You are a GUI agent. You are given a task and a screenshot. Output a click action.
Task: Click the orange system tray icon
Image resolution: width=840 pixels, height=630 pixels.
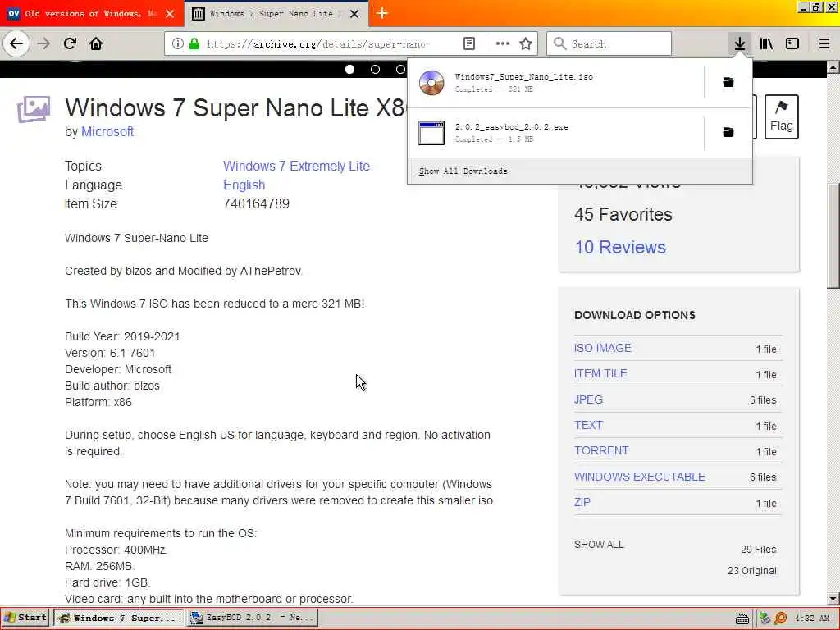click(780, 619)
